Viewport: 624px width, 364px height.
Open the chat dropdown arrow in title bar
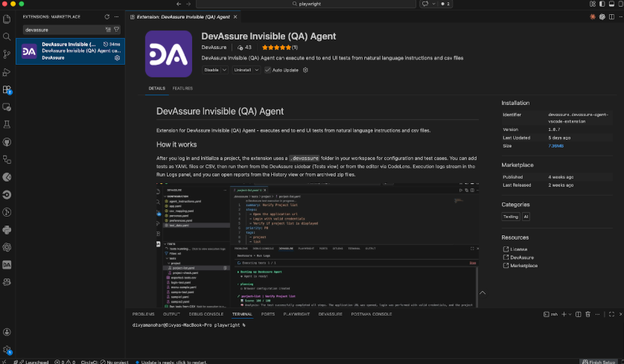coord(434,4)
